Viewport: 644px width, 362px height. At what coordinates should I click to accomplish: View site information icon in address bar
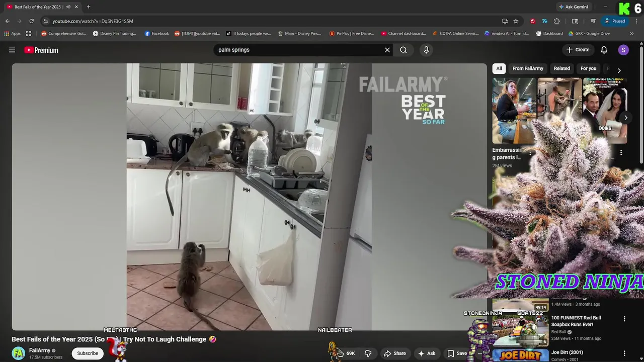[x=46, y=21]
